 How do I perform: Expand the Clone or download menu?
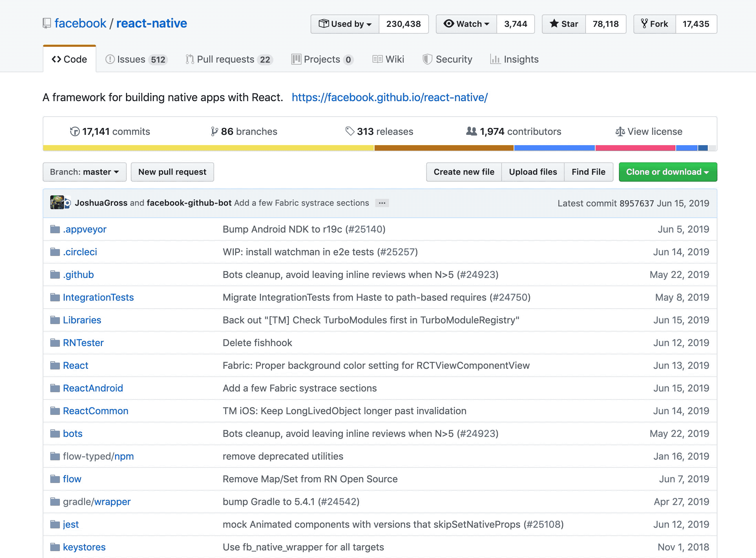point(668,172)
